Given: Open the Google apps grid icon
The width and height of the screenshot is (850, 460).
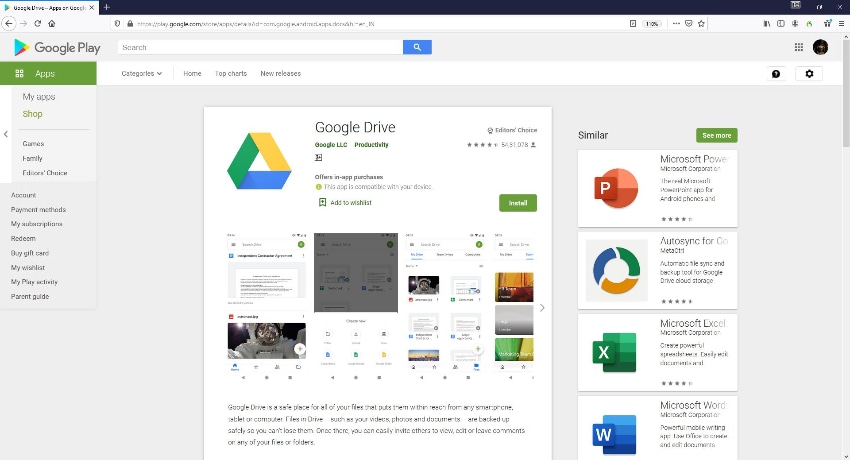Looking at the screenshot, I should (799, 47).
